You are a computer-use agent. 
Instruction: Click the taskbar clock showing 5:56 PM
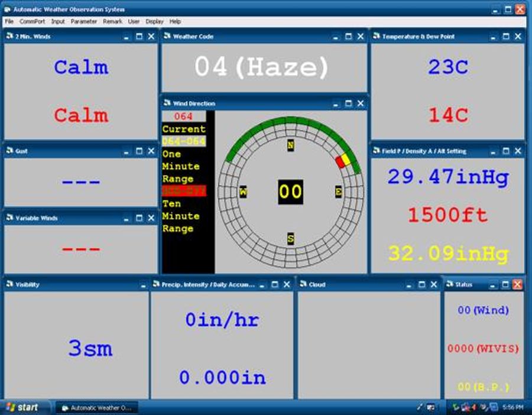512,407
